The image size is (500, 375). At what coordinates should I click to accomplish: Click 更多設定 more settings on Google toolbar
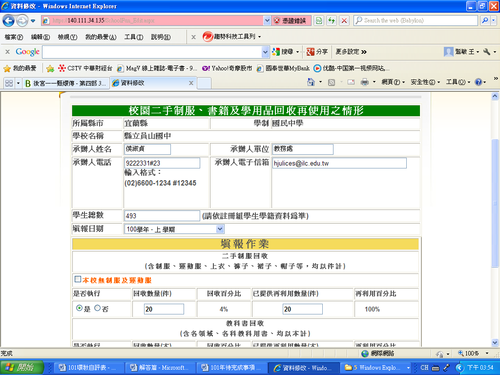(351, 52)
